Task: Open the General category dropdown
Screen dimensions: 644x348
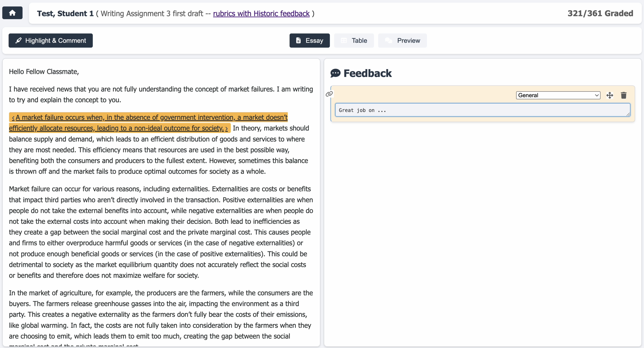Action: 558,95
